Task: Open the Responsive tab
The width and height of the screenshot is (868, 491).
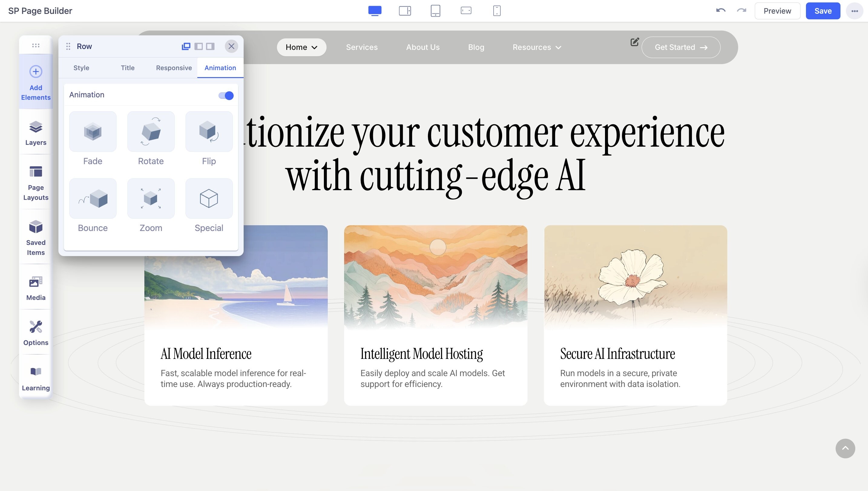Action: [174, 68]
